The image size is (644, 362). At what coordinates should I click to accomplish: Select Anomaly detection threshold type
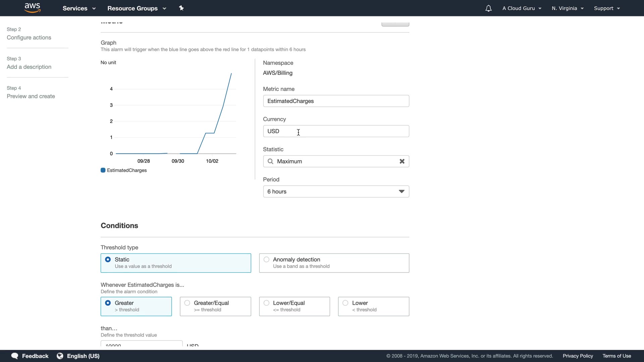[x=266, y=259]
